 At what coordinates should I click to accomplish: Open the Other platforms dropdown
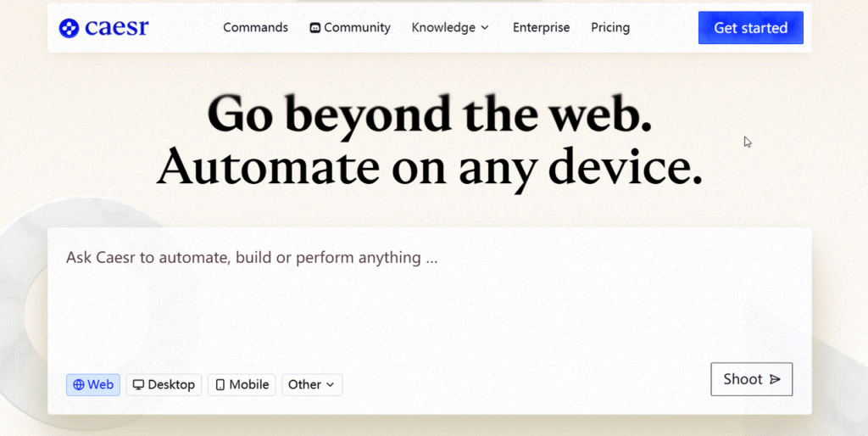pyautogui.click(x=311, y=385)
